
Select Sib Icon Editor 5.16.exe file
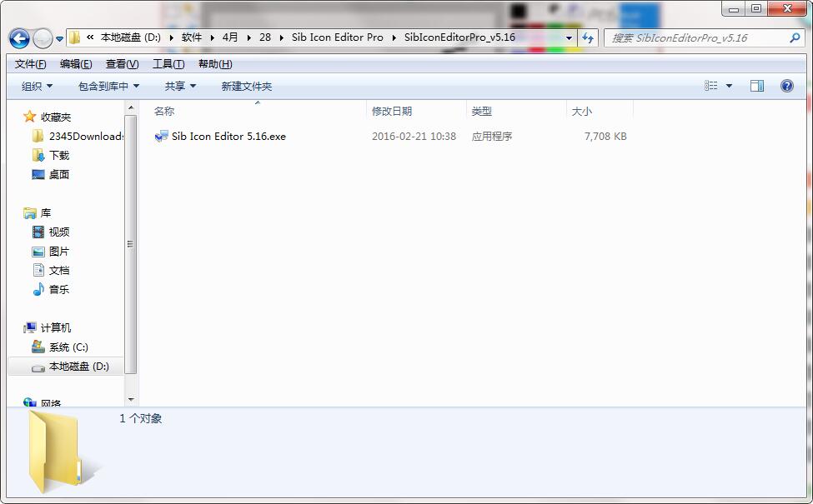click(228, 137)
